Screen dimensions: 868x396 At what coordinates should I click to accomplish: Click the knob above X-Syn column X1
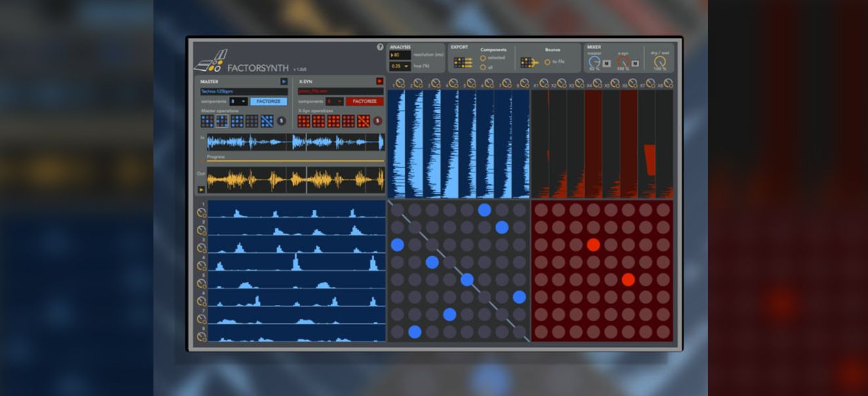coord(544,83)
